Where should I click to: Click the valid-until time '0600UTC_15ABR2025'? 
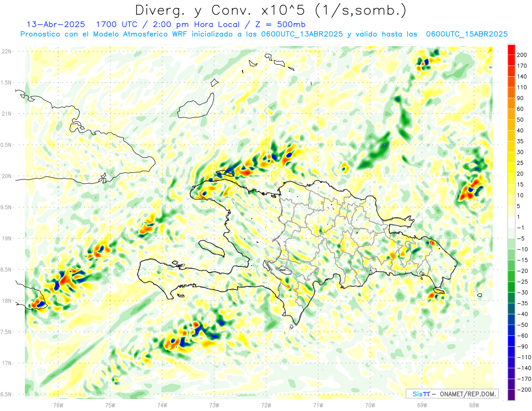466,34
